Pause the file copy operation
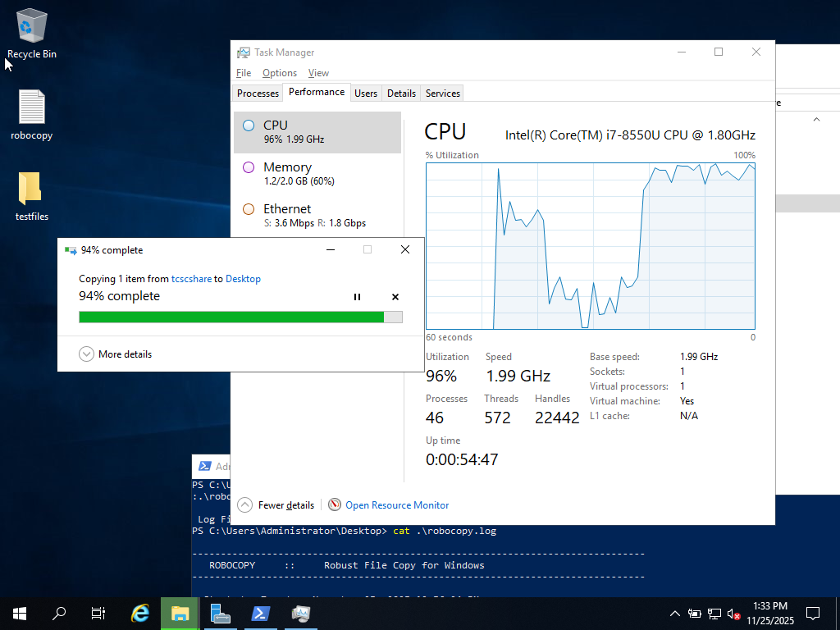Image resolution: width=840 pixels, height=630 pixels. coord(357,297)
